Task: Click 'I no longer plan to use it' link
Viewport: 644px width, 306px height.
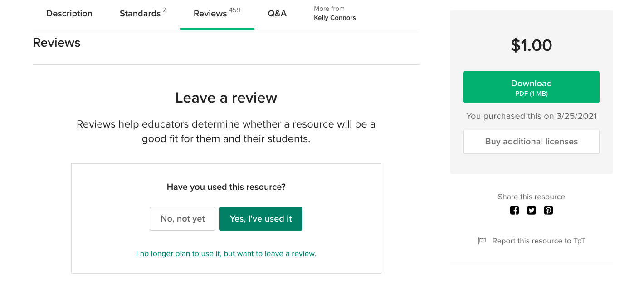Action: click(226, 253)
